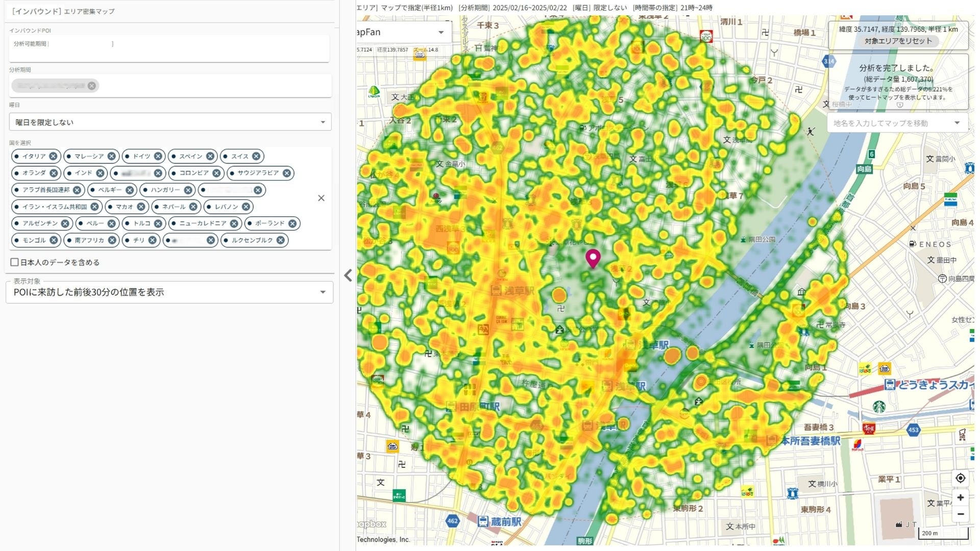Remove the イタリア country chip
The image size is (980, 551).
53,156
